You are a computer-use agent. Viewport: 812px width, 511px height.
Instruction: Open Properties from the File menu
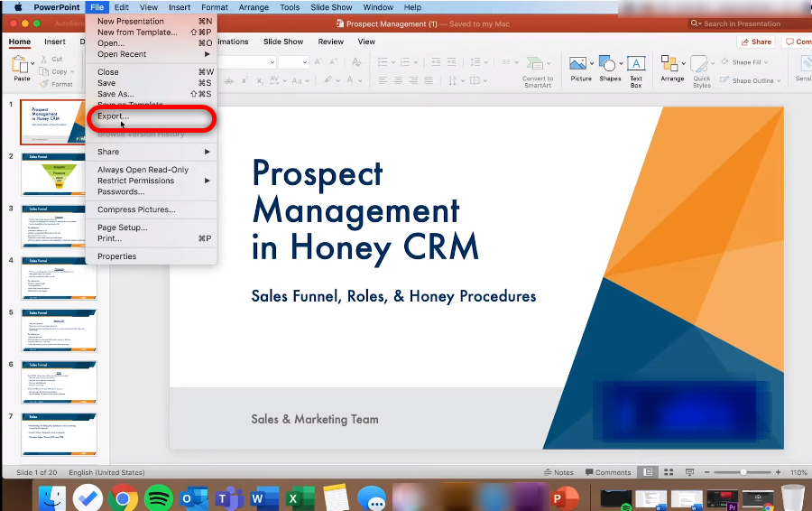(x=152, y=256)
